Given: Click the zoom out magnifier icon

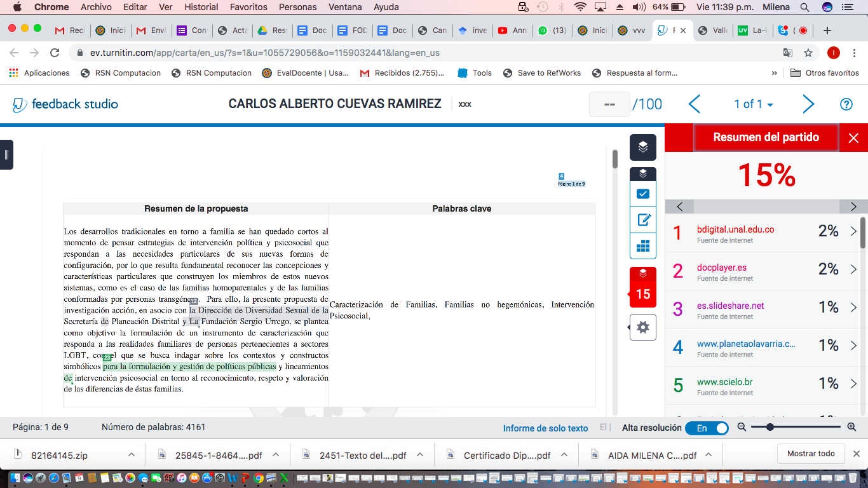Looking at the screenshot, I should (742, 428).
